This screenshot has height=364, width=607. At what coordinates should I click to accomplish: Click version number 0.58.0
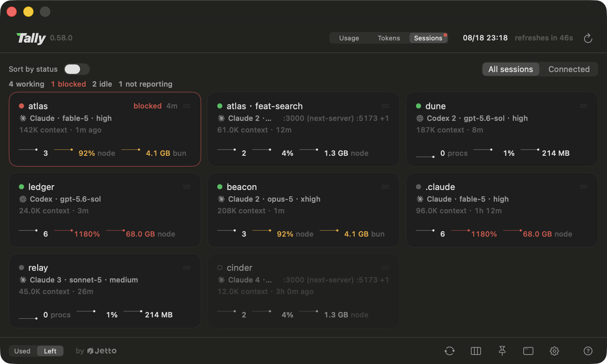pos(61,38)
